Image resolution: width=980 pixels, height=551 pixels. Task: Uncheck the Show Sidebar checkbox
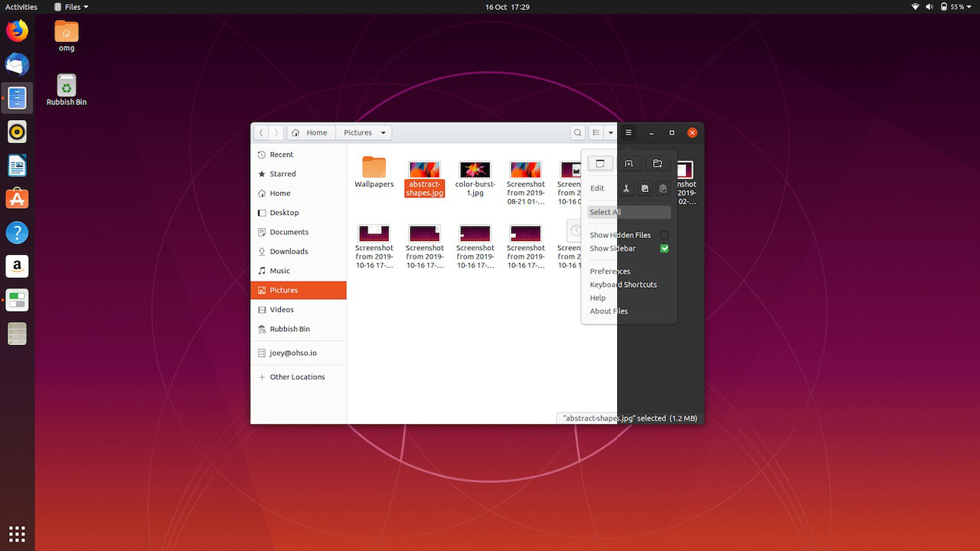pyautogui.click(x=664, y=248)
